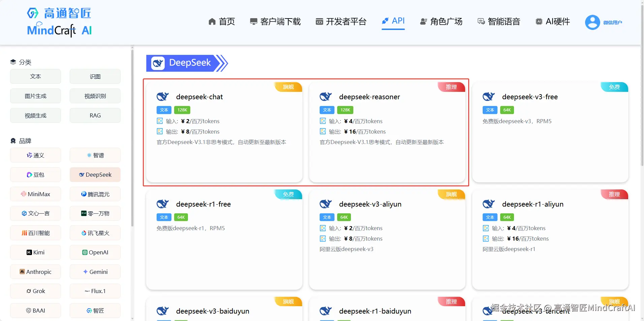Click output price icon on deepseek-reasoner card
The image size is (644, 321).
(x=323, y=131)
